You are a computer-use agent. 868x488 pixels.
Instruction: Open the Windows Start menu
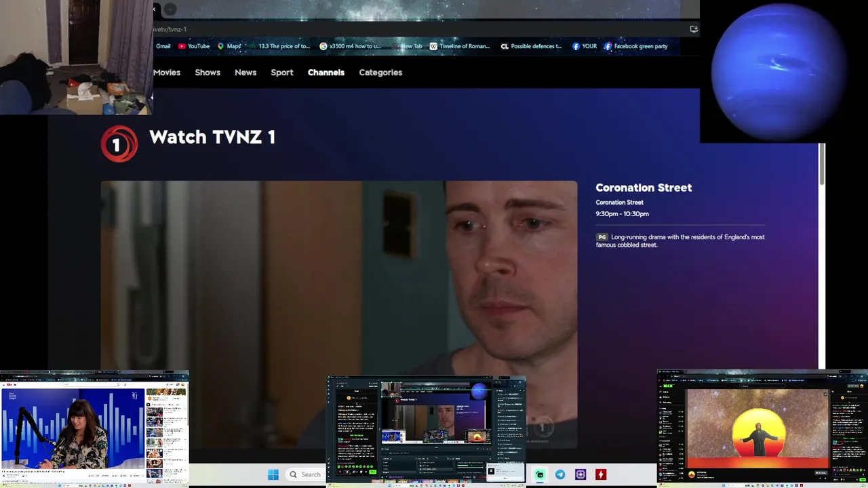(273, 474)
